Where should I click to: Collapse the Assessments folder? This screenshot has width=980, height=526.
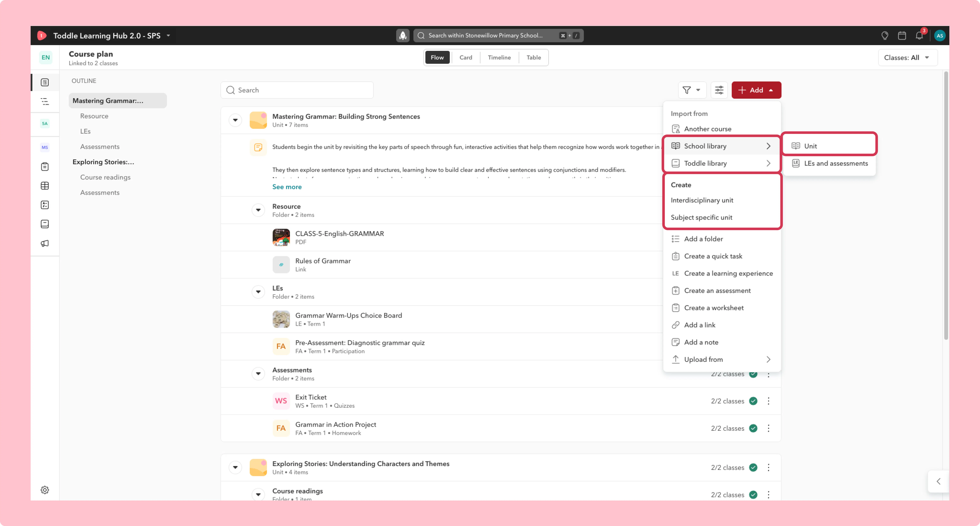pos(258,374)
